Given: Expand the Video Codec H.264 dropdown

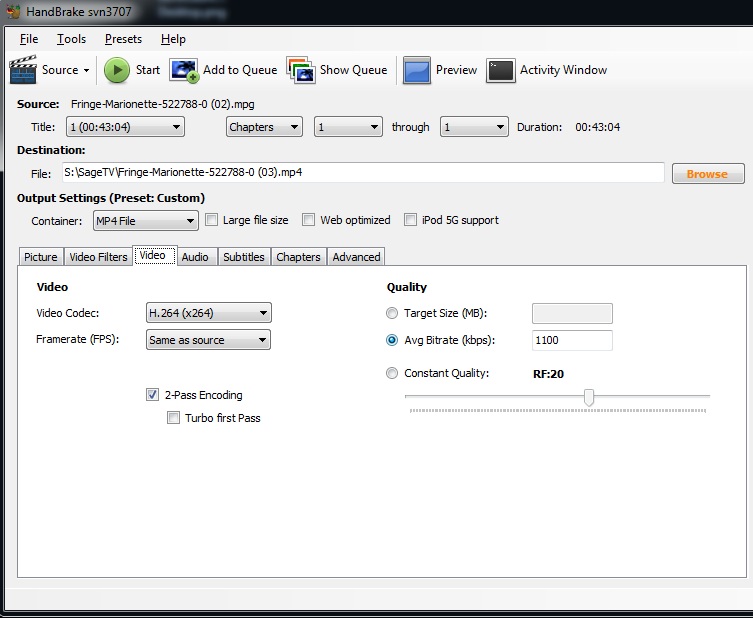Looking at the screenshot, I should coord(208,313).
